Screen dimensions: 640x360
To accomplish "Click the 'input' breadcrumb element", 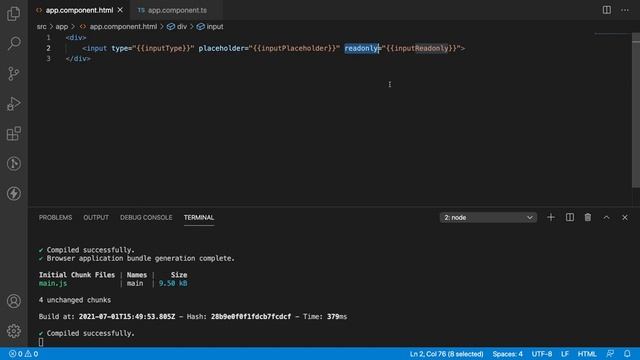I will (x=215, y=27).
